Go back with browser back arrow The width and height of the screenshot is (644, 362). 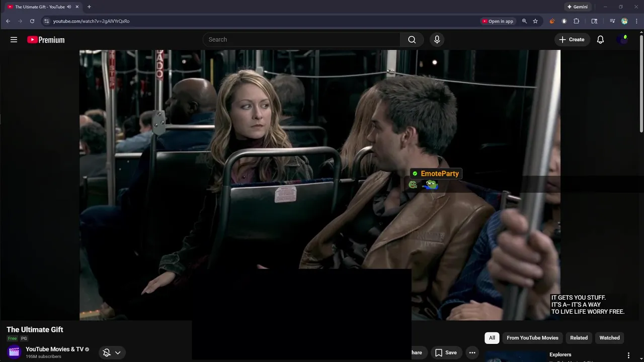click(8, 21)
